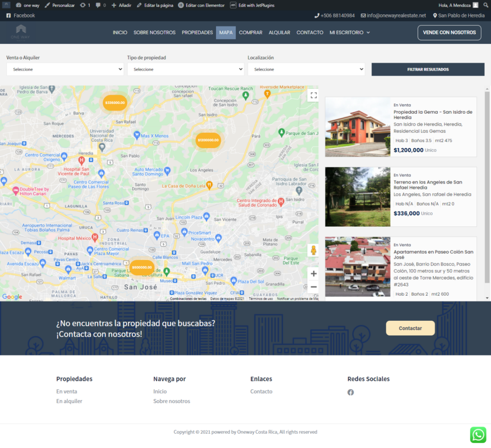491x448 pixels.
Task: Click the San Pablo de Heredia location
Action: [x=459, y=16]
